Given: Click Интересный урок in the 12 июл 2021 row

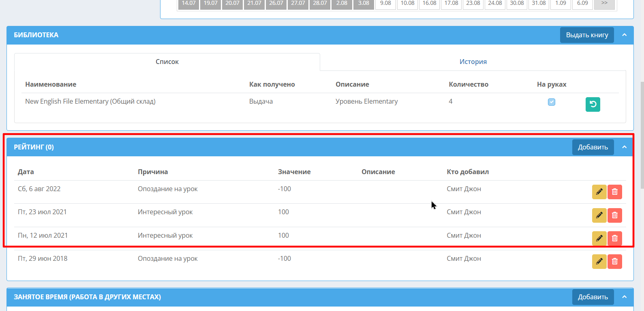Looking at the screenshot, I should click(x=165, y=235).
